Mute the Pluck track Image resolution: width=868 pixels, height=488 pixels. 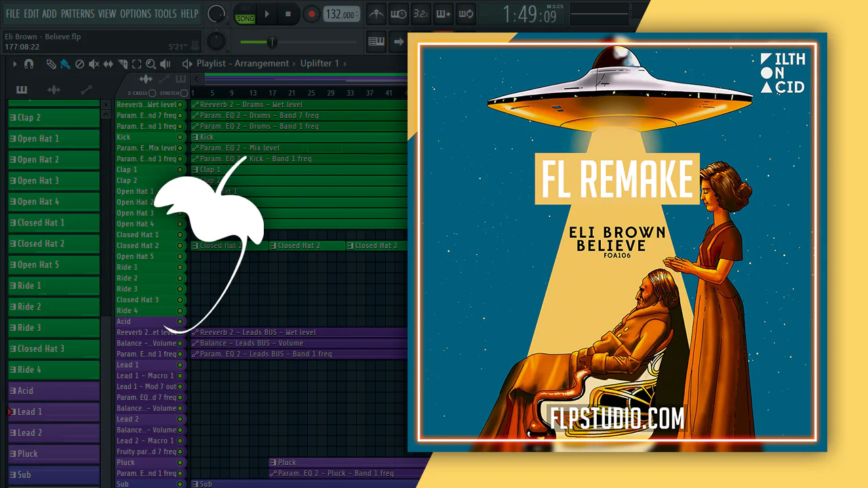180,462
